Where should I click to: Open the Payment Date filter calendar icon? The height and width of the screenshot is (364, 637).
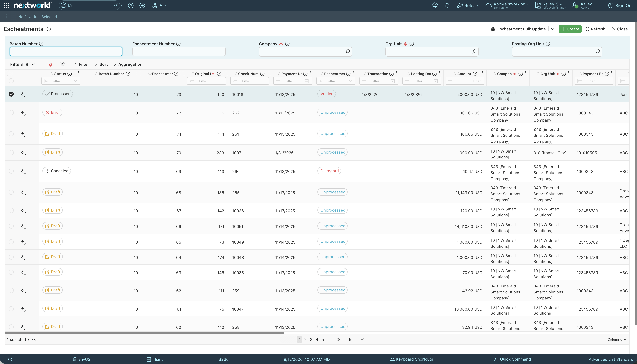tap(307, 81)
